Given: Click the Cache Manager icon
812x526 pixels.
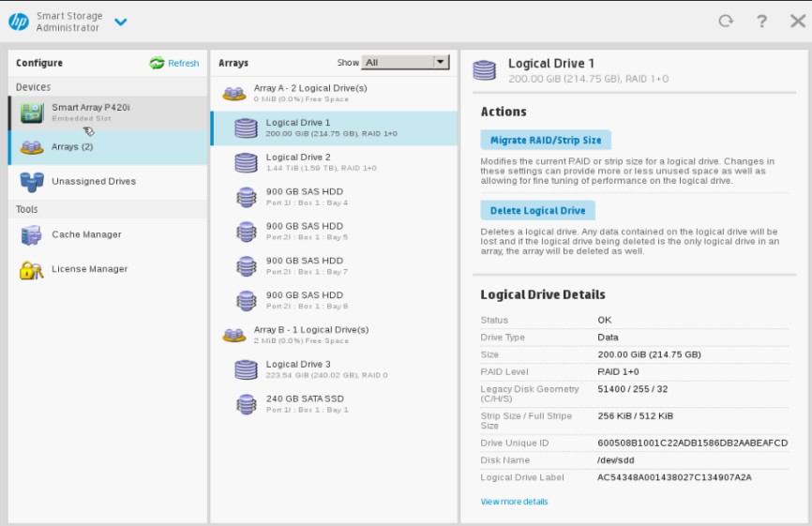Looking at the screenshot, I should click(x=31, y=235).
